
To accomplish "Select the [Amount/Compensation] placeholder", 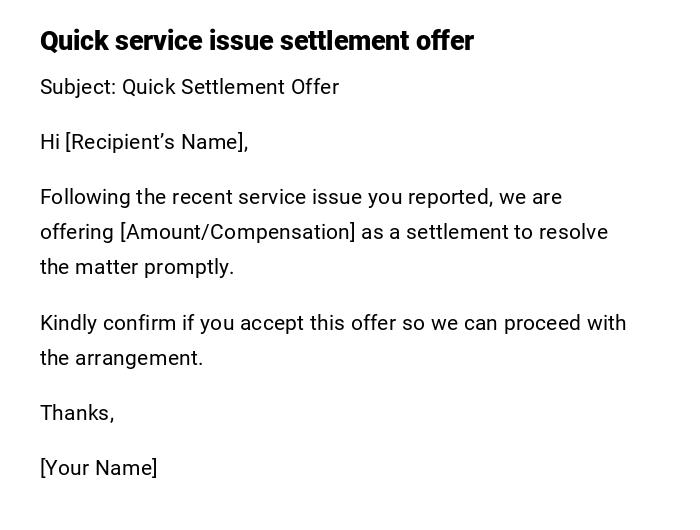I will pyautogui.click(x=238, y=232).
